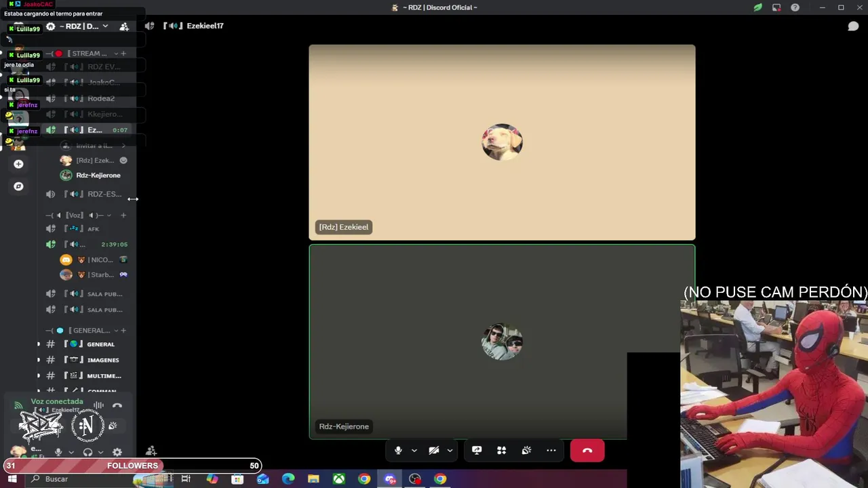The width and height of the screenshot is (868, 488).
Task: Add a server with the plus icon
Action: click(x=18, y=164)
